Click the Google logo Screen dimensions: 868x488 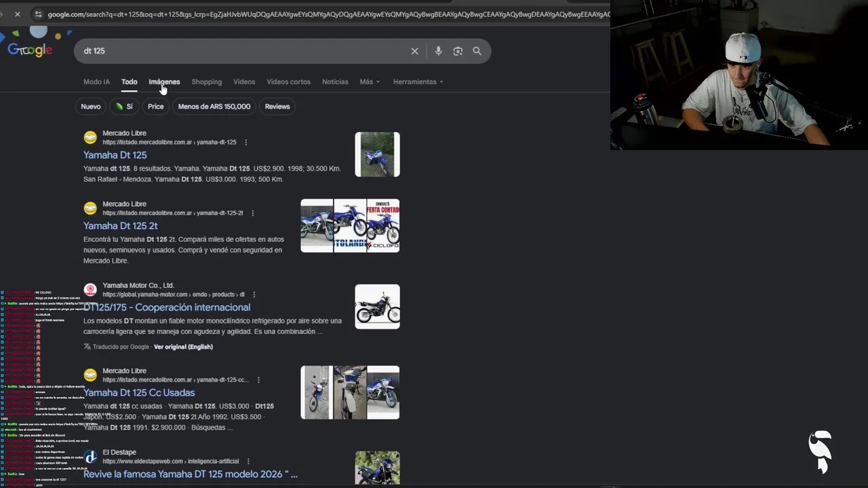pyautogui.click(x=30, y=50)
